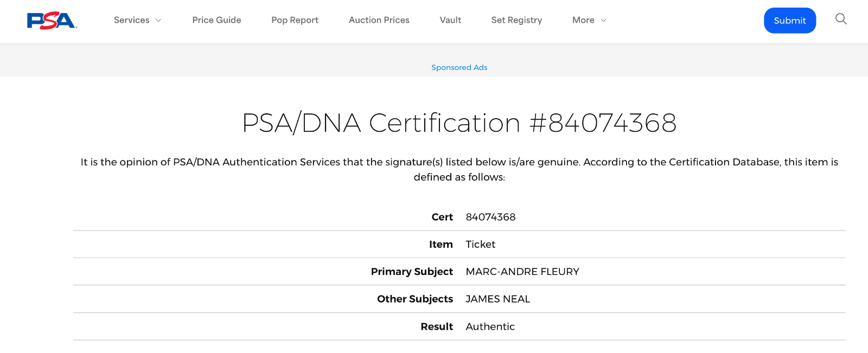Viewport: 868px width, 353px height.
Task: Open the search magnifier icon
Action: point(841,20)
